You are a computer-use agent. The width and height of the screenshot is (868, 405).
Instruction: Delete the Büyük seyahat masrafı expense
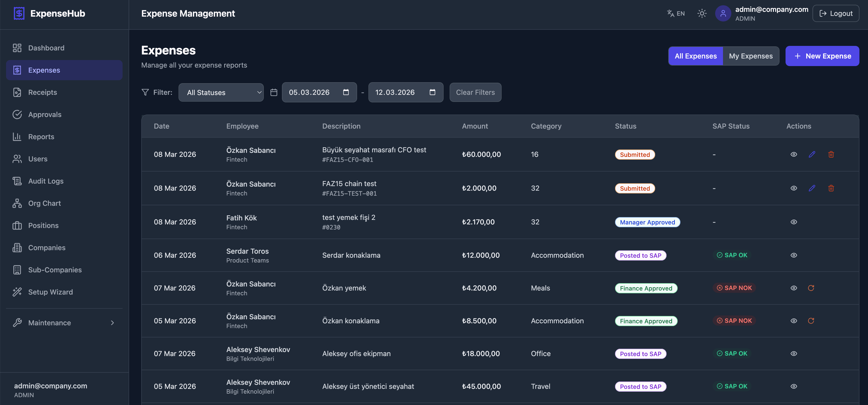[x=831, y=154]
